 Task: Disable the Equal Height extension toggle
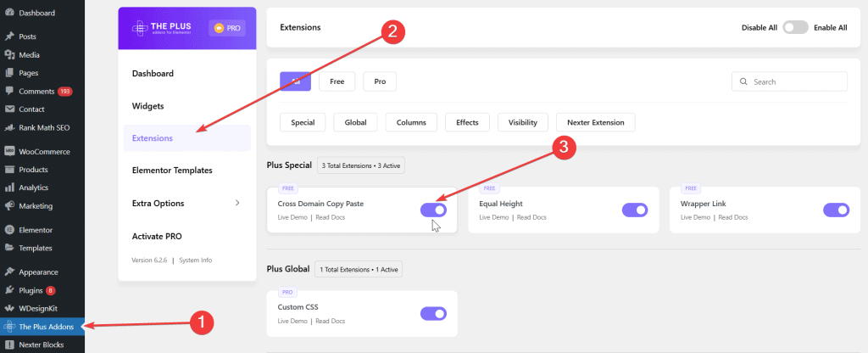coord(634,210)
